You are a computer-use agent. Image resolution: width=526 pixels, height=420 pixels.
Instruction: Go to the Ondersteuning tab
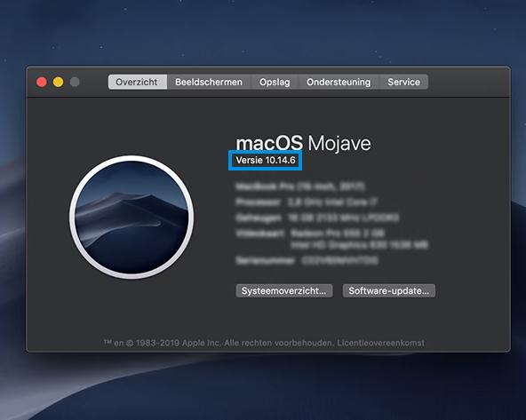pyautogui.click(x=339, y=82)
